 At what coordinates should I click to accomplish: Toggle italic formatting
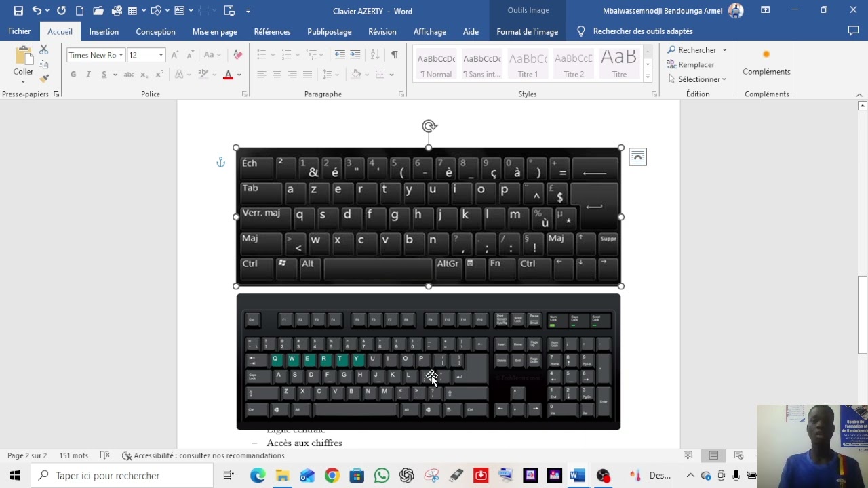click(88, 75)
